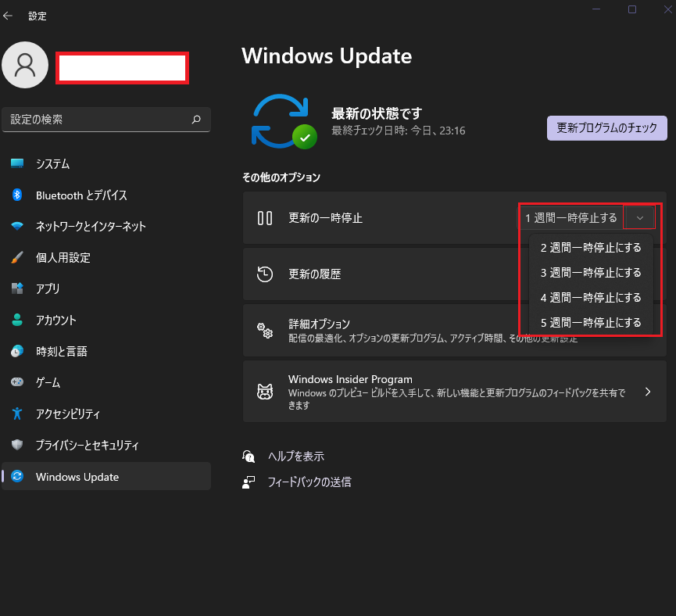This screenshot has height=616, width=676.
Task: Click the プライバシーとセキュリティ shield icon
Action: point(17,445)
